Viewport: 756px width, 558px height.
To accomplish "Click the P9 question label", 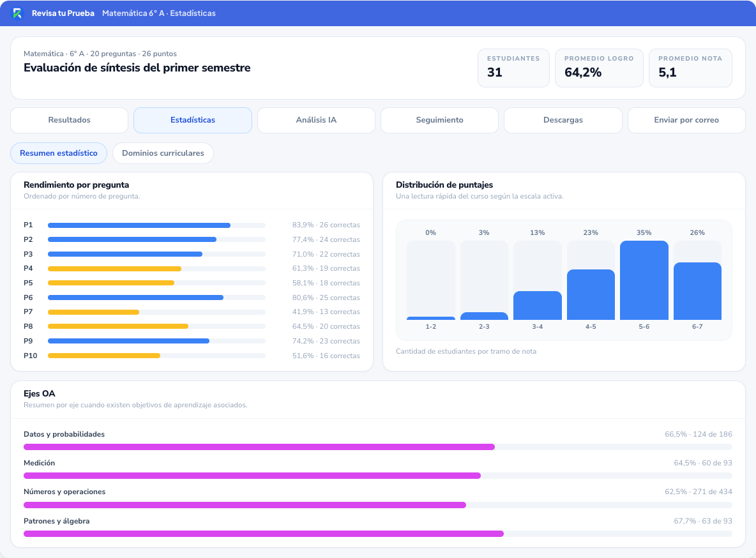I will 29,341.
